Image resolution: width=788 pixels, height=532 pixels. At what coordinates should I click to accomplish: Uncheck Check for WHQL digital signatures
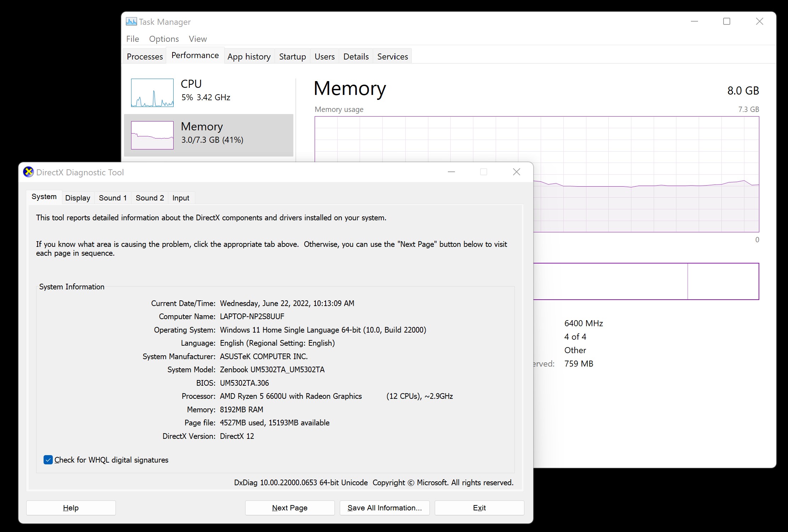pyautogui.click(x=48, y=460)
